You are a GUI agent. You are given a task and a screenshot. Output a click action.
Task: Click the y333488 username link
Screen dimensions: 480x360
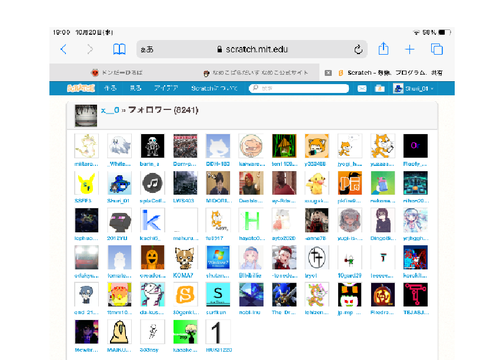point(315,164)
